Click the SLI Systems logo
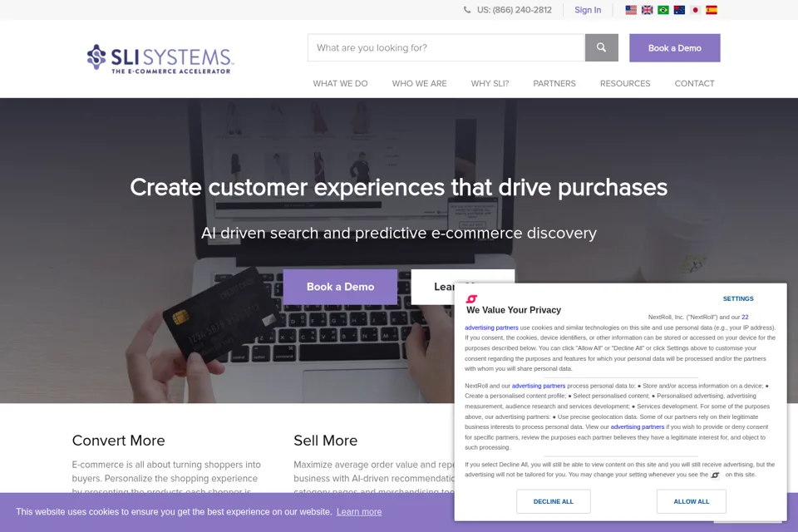 (x=160, y=59)
